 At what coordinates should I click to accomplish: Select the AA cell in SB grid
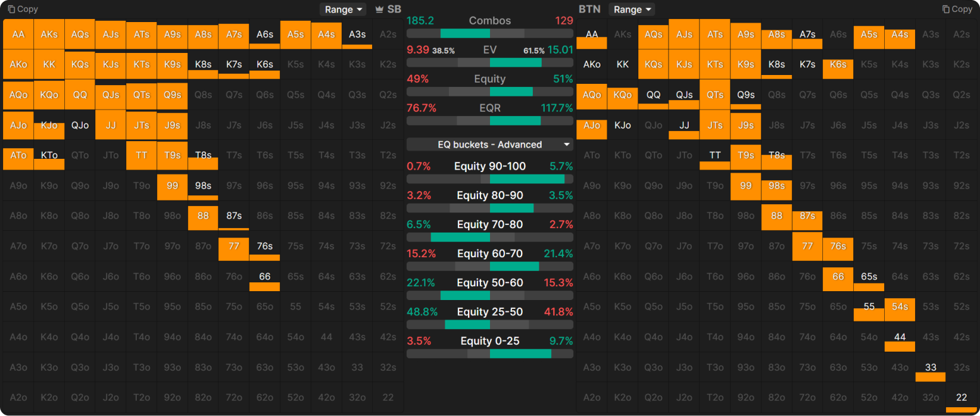[18, 34]
